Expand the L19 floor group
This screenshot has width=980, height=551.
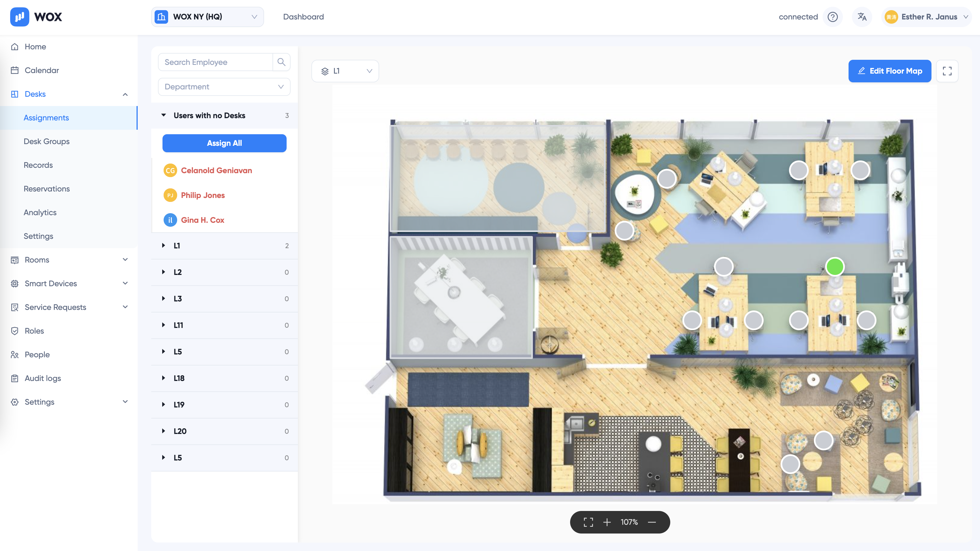click(164, 405)
